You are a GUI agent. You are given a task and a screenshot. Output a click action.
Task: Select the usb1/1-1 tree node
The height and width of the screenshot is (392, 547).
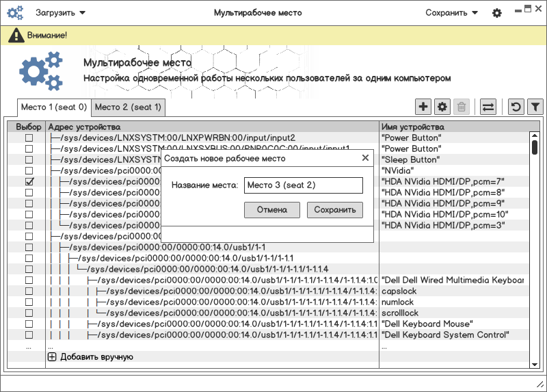(x=168, y=247)
